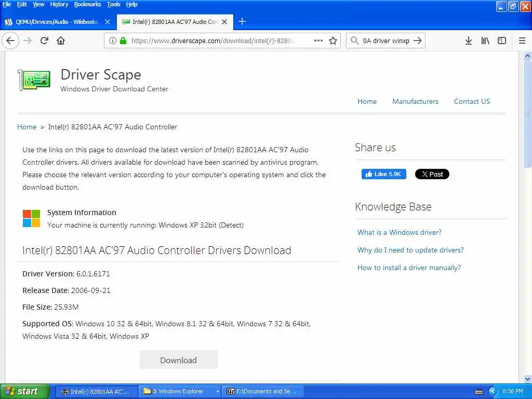532x399 pixels.
Task: Click the X Post share button
Action: (x=432, y=174)
